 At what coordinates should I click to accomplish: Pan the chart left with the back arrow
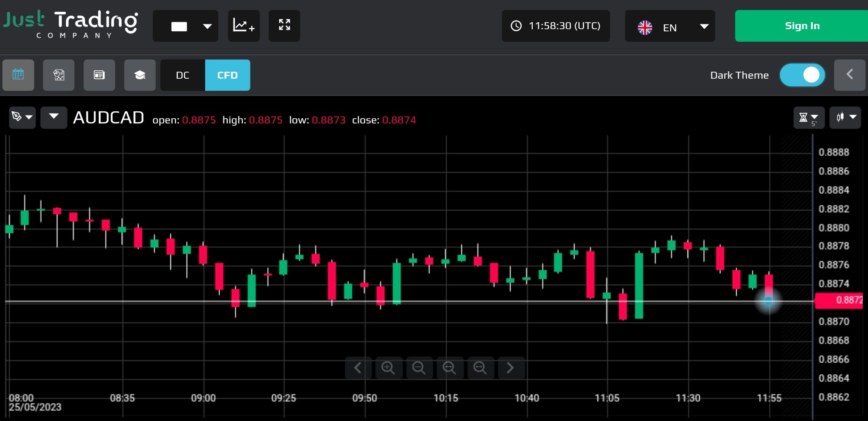coord(358,368)
